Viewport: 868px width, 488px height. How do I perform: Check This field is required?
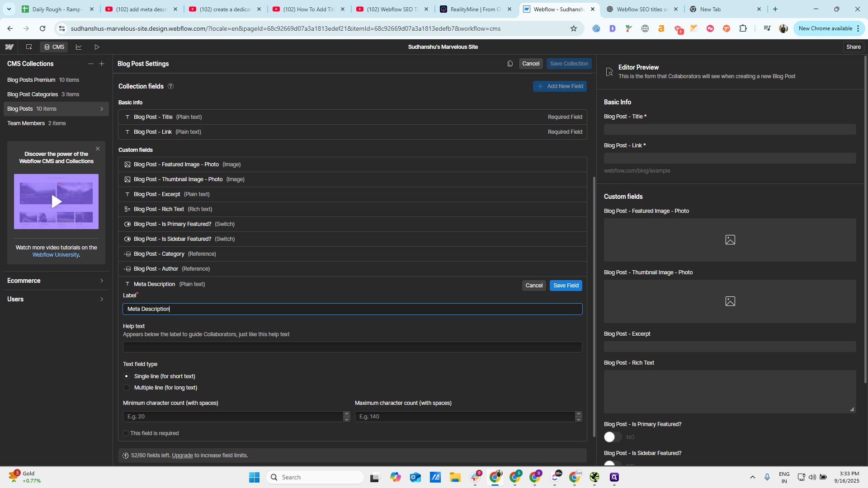click(126, 433)
